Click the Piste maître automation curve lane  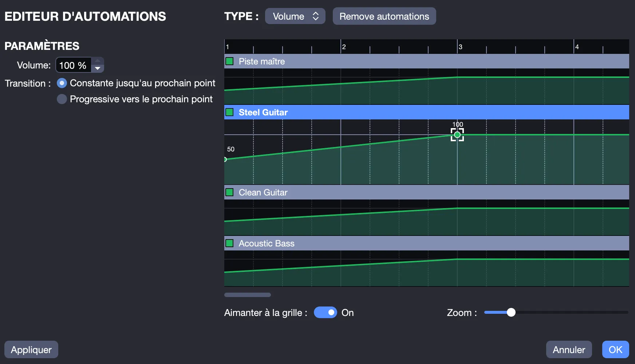(x=427, y=87)
